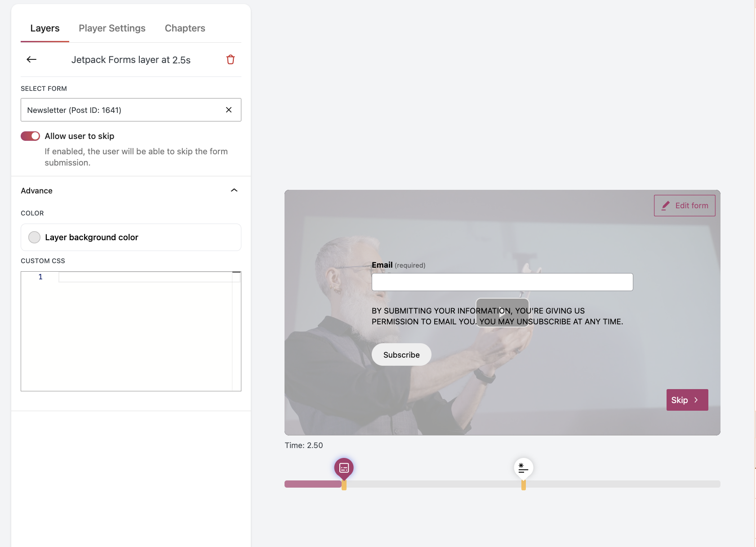
Task: Open the Chapters tab
Action: 185,28
